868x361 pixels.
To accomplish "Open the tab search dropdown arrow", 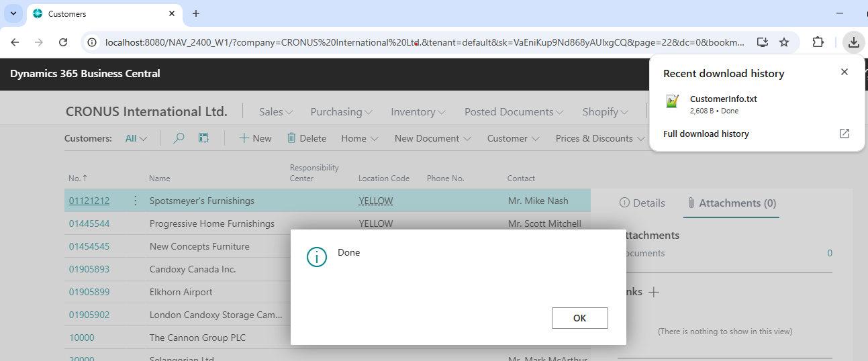I will point(13,13).
